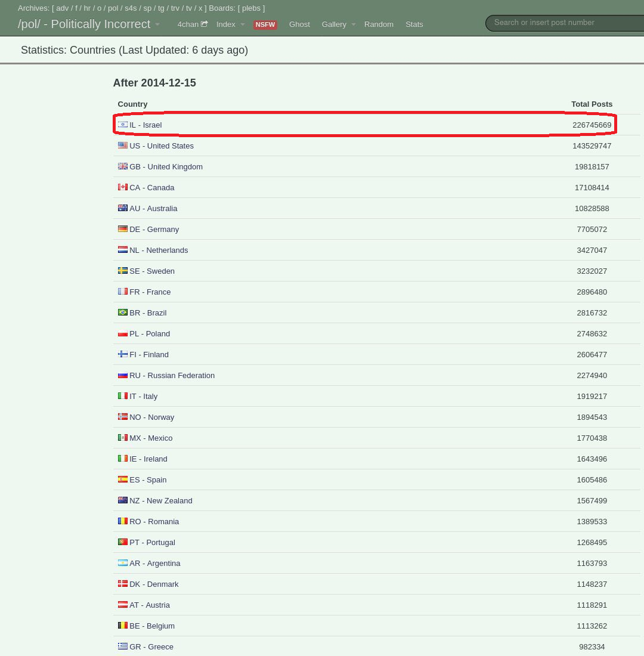Select the Greece post count 982334
Image resolution: width=644 pixels, height=656 pixels.
pyautogui.click(x=592, y=646)
